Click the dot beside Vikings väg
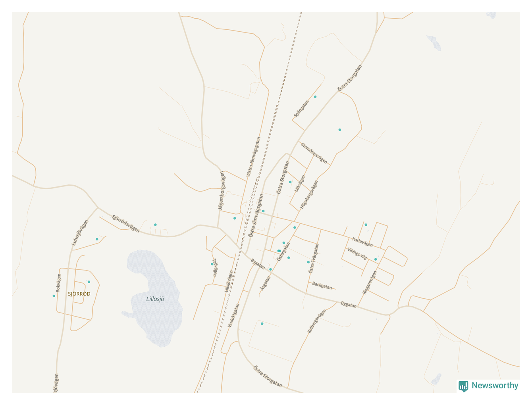The image size is (532, 405). (x=376, y=259)
